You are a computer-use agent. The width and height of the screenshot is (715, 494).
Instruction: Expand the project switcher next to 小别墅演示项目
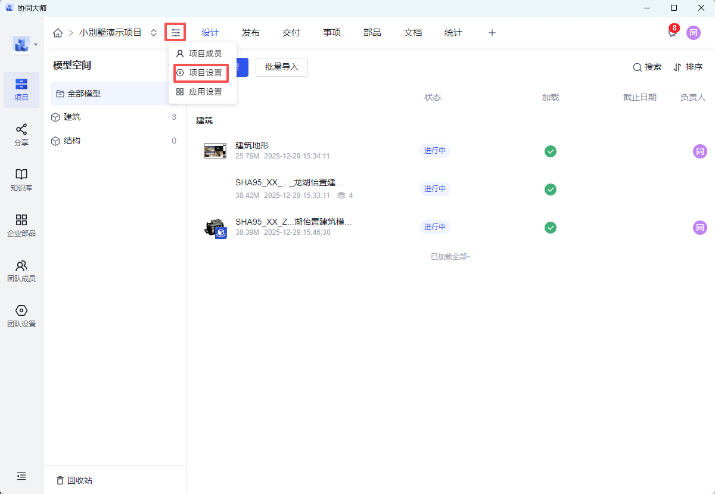coord(153,33)
